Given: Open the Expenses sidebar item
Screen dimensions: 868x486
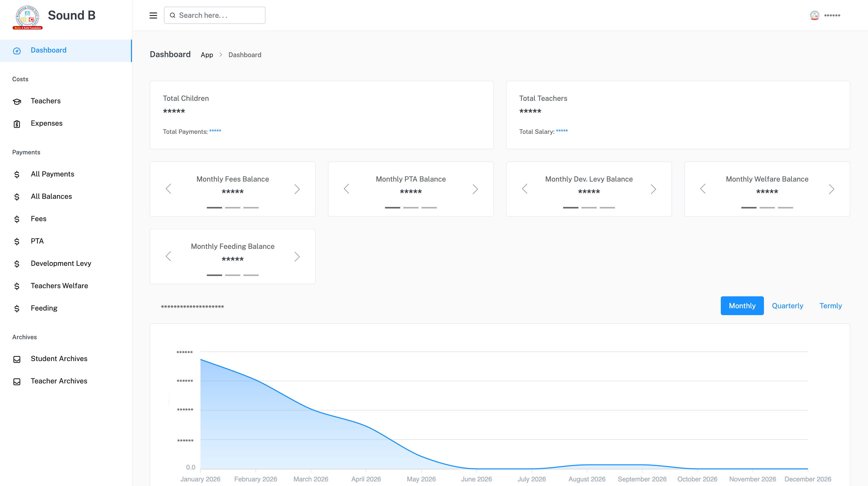Looking at the screenshot, I should tap(66, 123).
